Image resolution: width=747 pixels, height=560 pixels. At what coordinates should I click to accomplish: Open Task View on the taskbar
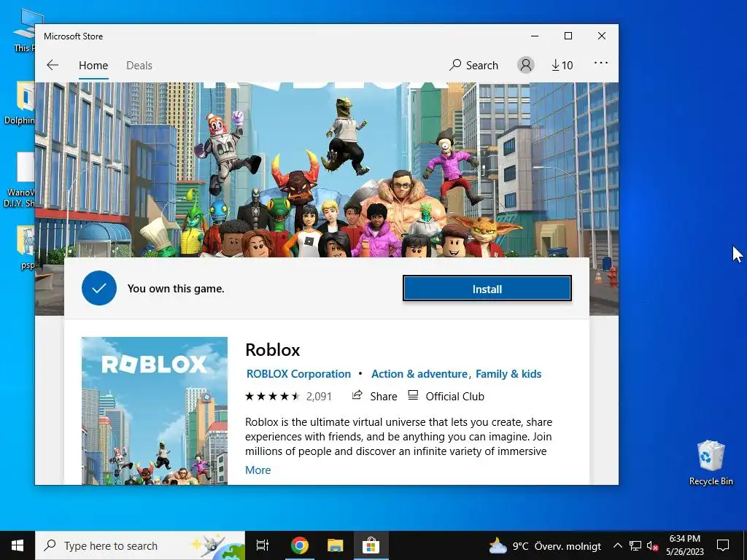click(x=263, y=545)
